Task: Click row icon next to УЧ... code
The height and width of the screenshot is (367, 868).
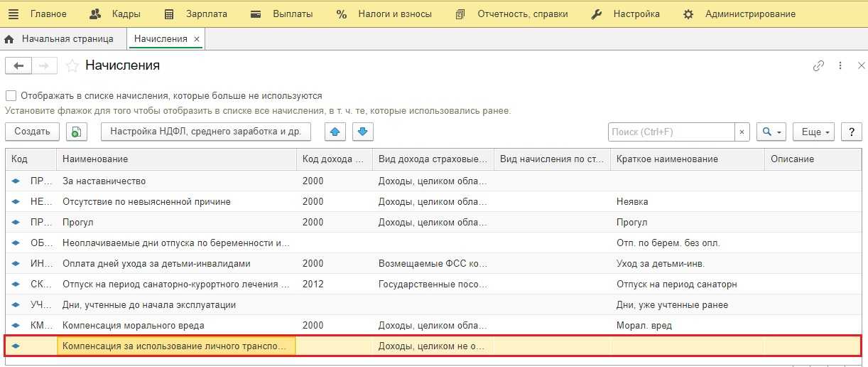Action: 16,305
